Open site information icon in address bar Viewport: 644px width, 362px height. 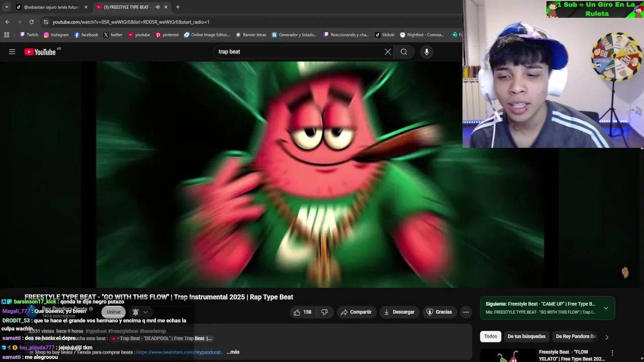[x=46, y=22]
